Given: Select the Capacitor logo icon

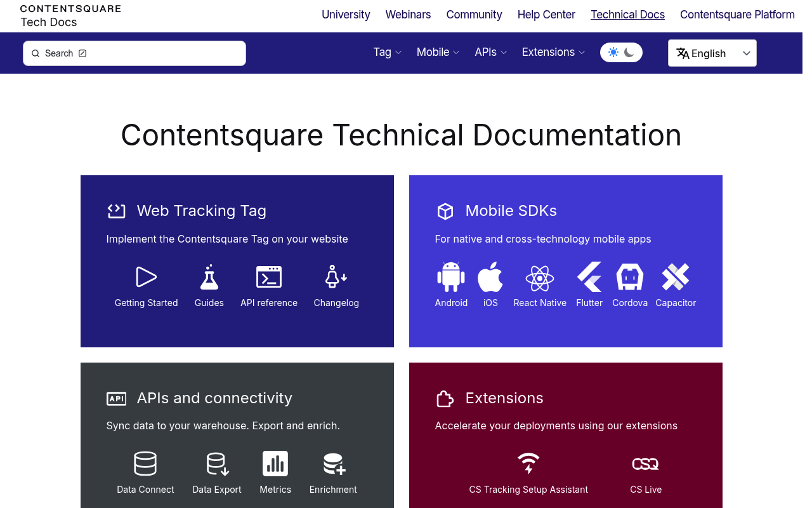Looking at the screenshot, I should click(676, 277).
